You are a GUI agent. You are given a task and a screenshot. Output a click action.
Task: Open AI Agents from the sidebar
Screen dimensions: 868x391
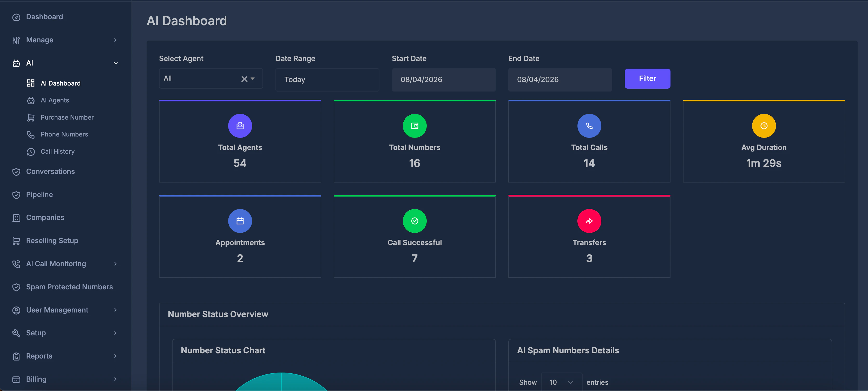tap(55, 100)
